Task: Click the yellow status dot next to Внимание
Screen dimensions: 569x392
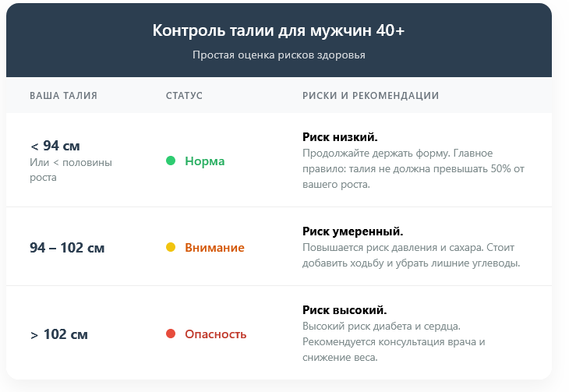Action: pyautogui.click(x=171, y=247)
